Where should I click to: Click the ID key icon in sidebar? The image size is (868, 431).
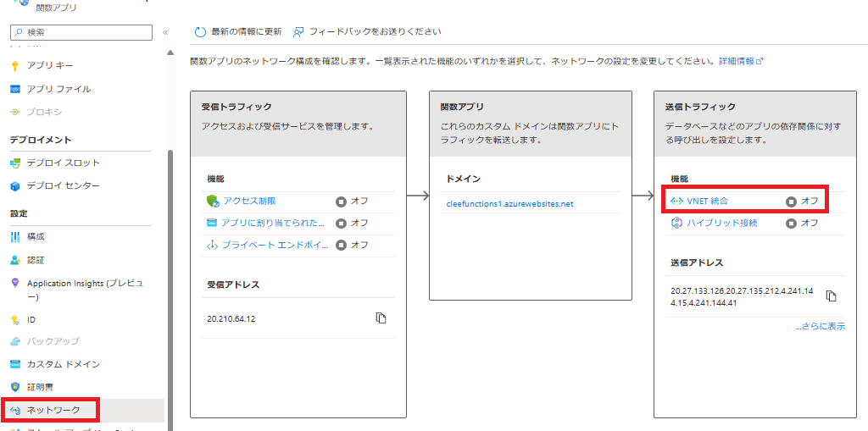(x=15, y=320)
